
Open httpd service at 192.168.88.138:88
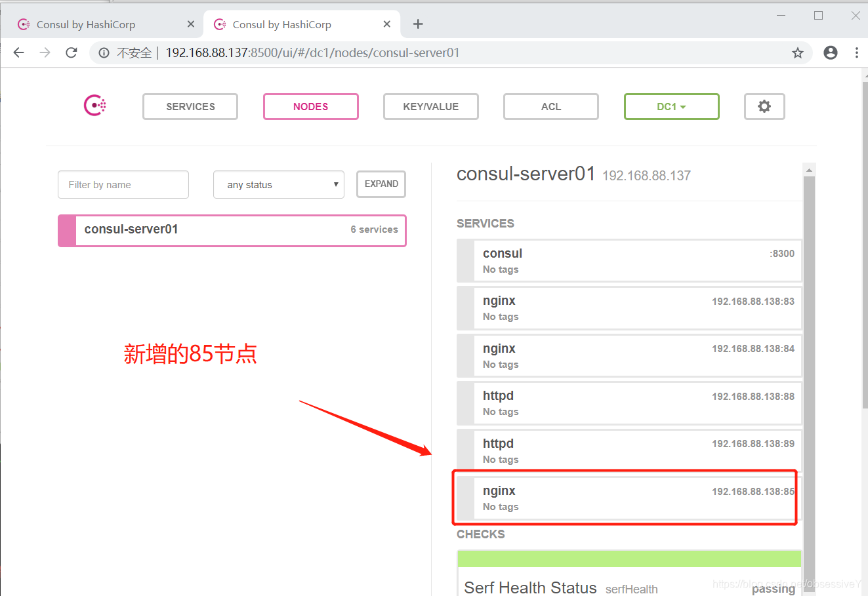(629, 403)
